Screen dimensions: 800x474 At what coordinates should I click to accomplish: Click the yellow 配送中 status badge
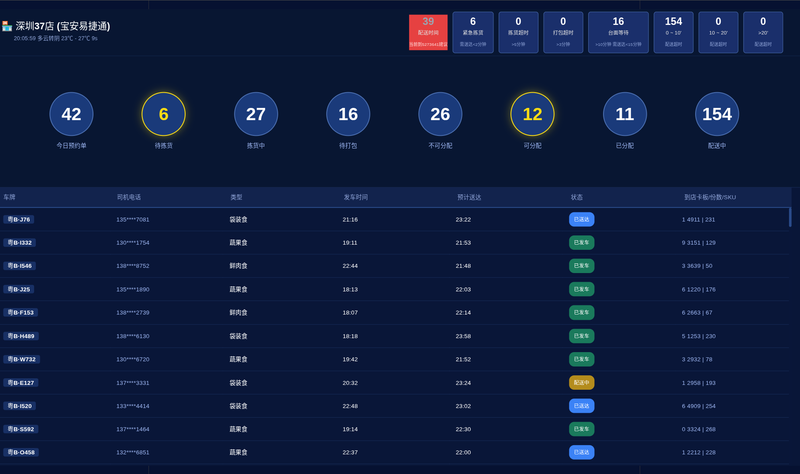coord(582,383)
